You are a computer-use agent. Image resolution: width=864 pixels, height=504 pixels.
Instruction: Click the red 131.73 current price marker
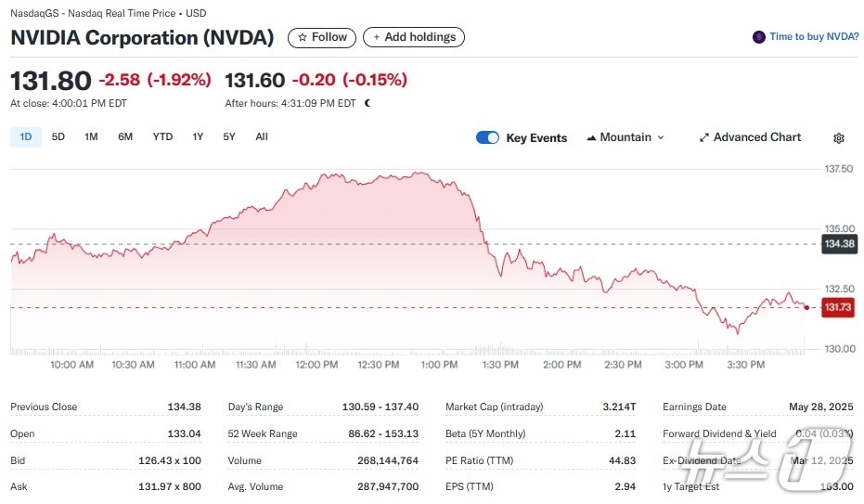[838, 307]
